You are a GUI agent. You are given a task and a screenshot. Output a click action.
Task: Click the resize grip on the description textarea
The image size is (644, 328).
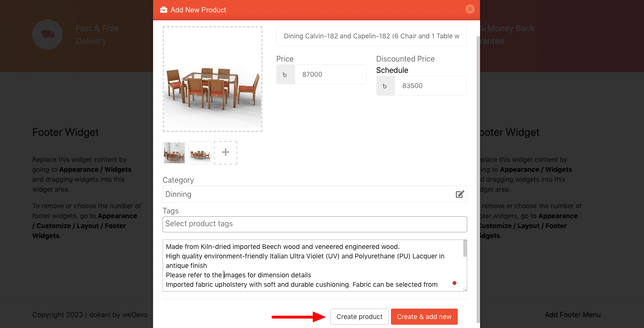tap(464, 289)
